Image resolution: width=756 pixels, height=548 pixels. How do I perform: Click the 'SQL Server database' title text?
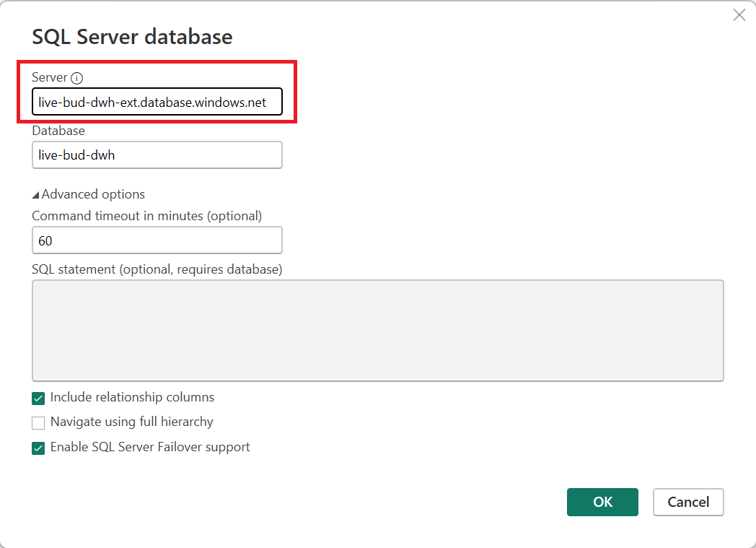[x=132, y=37]
